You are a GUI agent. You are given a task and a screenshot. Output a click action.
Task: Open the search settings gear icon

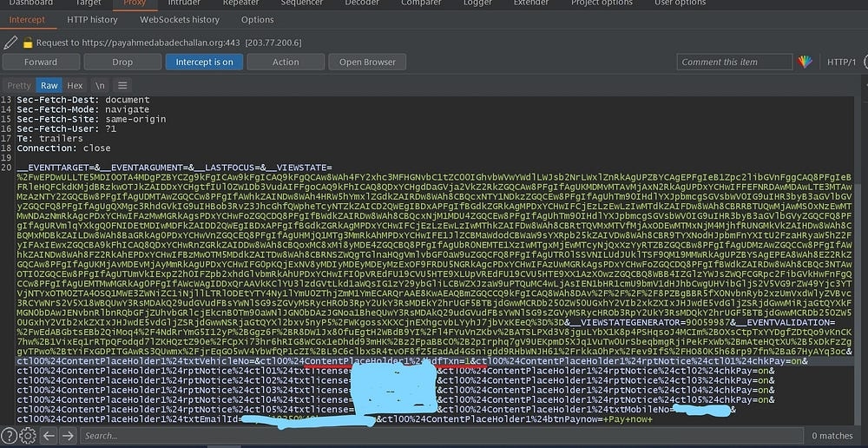point(28,436)
